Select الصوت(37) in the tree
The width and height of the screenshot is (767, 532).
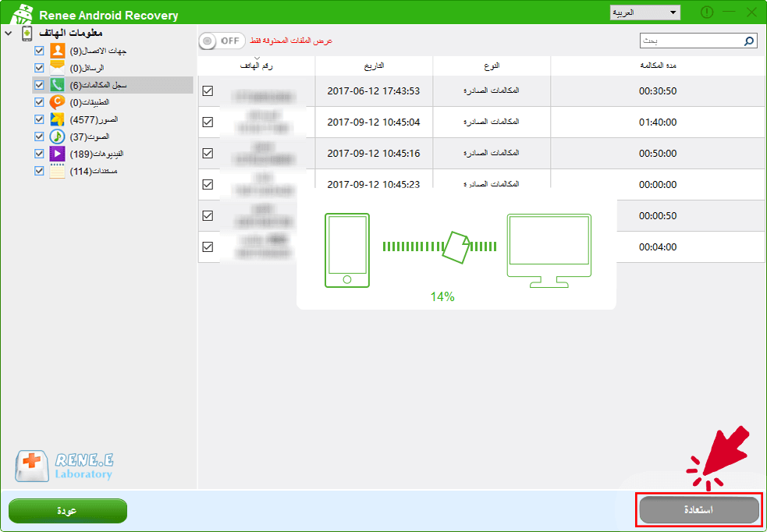[x=90, y=137]
